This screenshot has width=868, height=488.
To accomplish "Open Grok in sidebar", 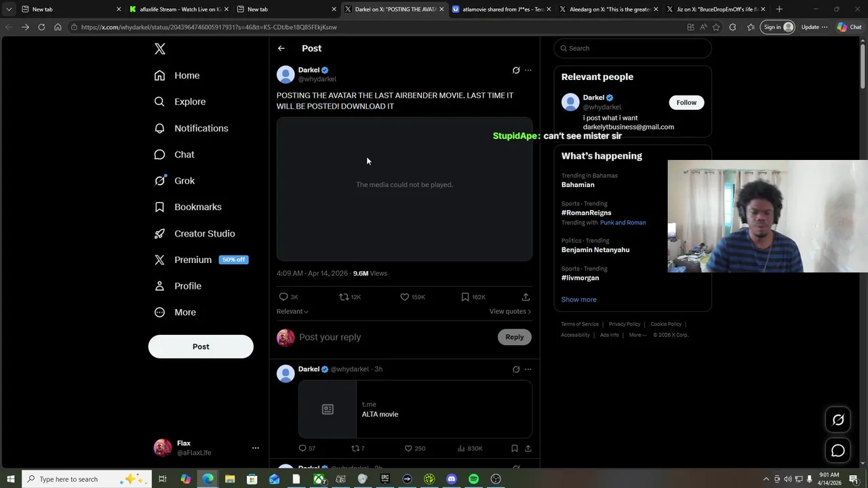I will (x=174, y=181).
